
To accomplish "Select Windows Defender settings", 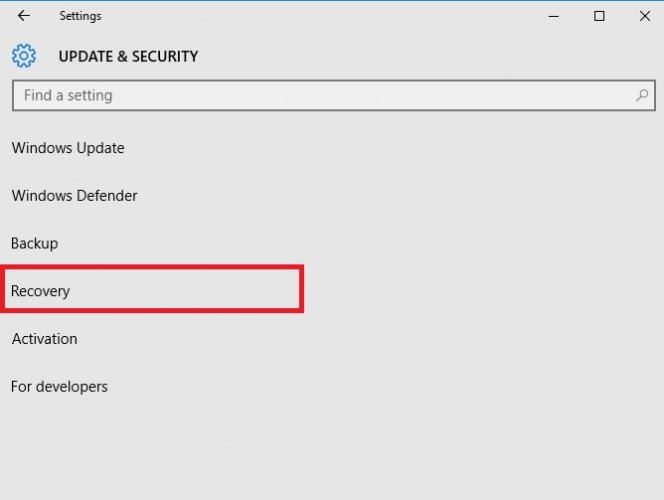I will tap(74, 196).
